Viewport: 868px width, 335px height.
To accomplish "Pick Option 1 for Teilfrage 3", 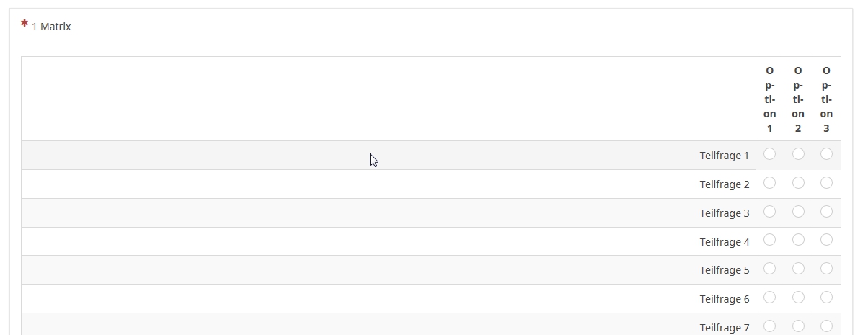I will click(769, 212).
